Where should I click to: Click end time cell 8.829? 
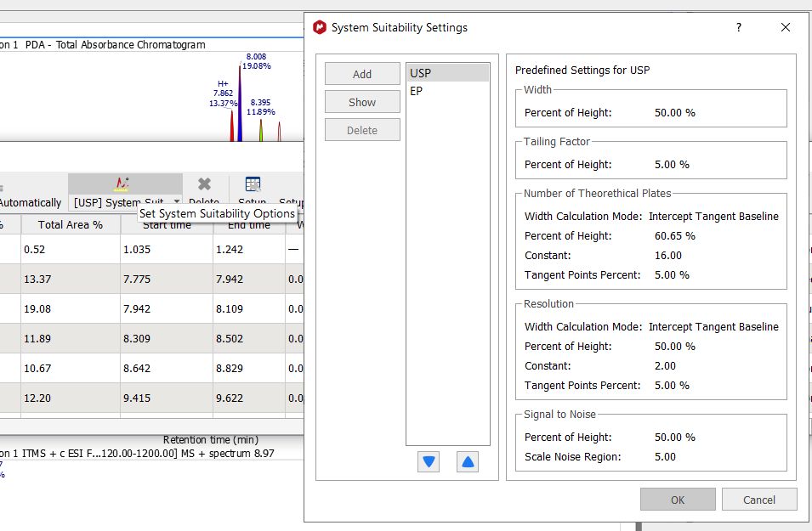coord(249,369)
